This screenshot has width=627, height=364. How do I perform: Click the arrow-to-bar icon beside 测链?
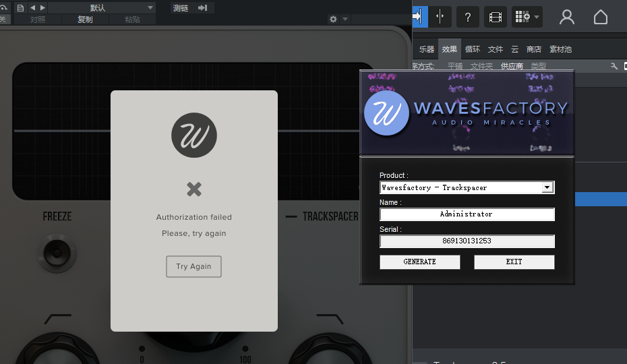coord(203,7)
